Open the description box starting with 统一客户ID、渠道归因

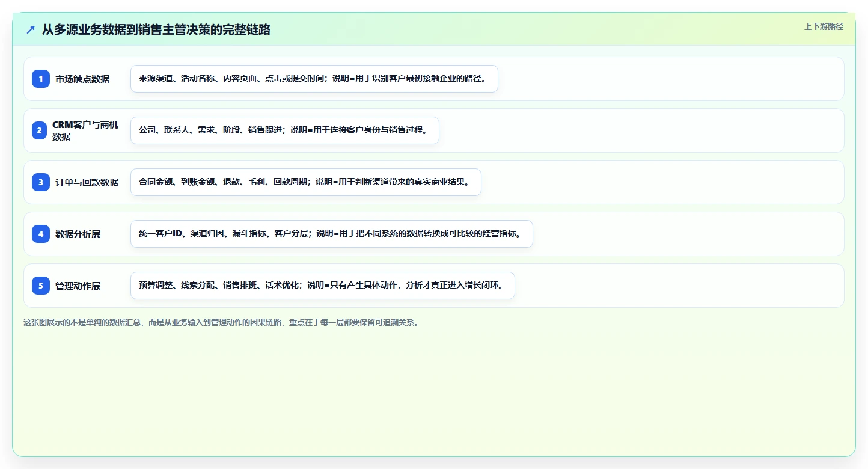pyautogui.click(x=332, y=234)
